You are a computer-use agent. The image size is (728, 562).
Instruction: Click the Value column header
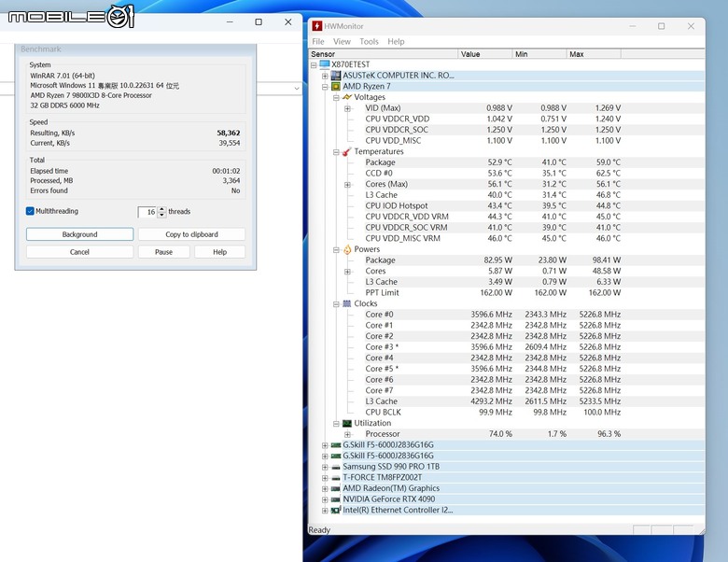pyautogui.click(x=484, y=54)
